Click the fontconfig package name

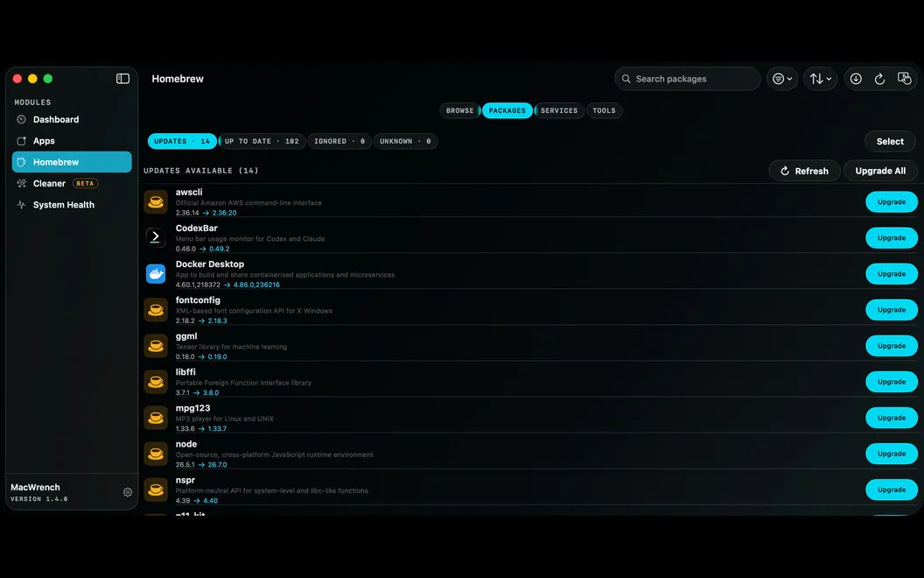click(198, 300)
